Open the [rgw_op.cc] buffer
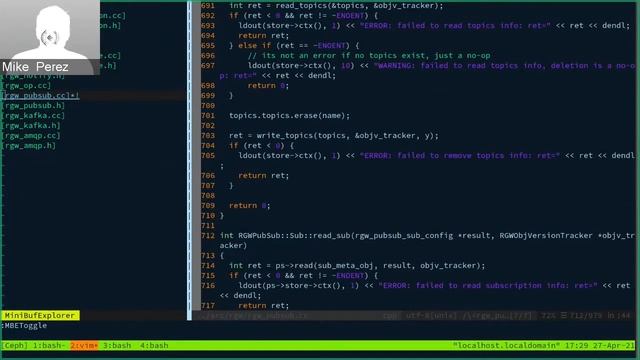The width and height of the screenshot is (640, 360). (x=27, y=85)
